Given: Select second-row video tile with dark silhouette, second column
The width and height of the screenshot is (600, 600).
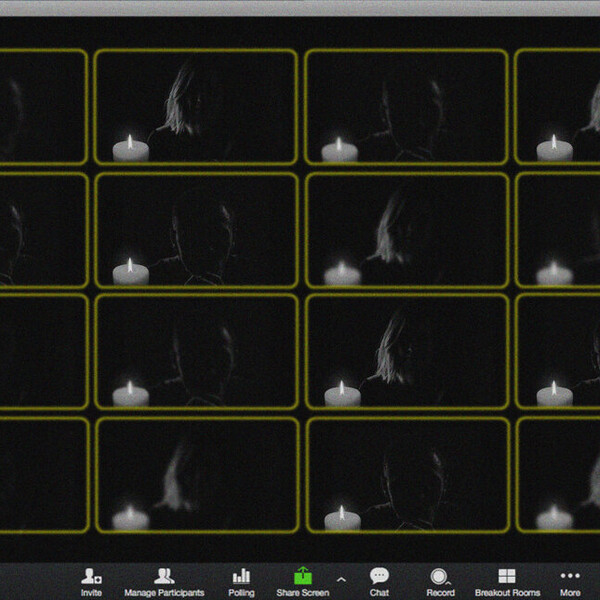Looking at the screenshot, I should (x=196, y=230).
